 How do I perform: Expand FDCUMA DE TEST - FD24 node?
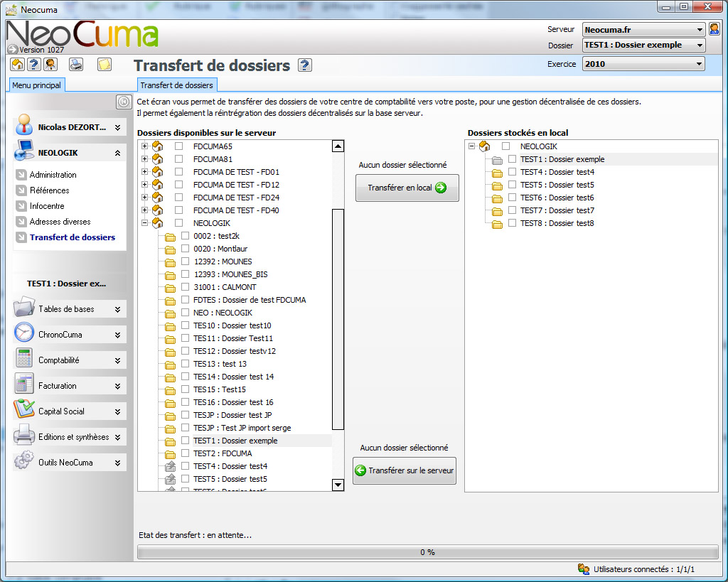(x=145, y=198)
